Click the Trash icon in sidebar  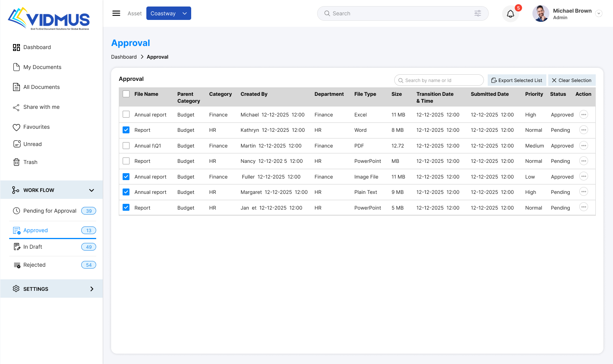tap(16, 162)
